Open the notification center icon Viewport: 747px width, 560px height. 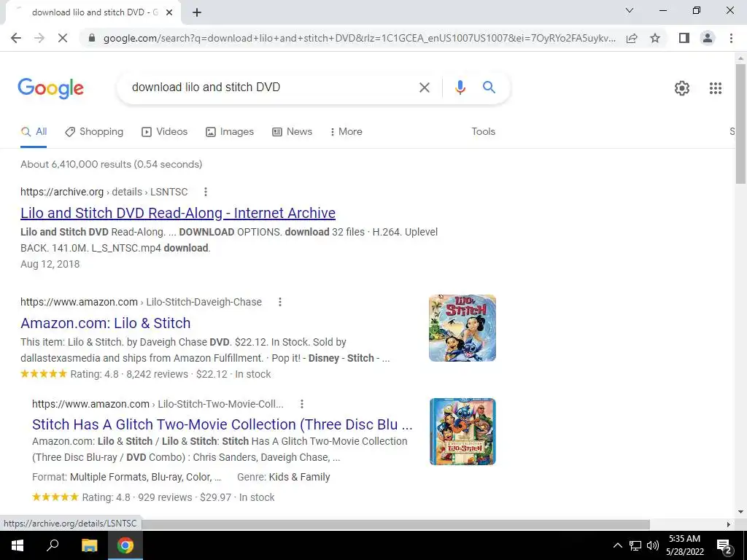[724, 546]
